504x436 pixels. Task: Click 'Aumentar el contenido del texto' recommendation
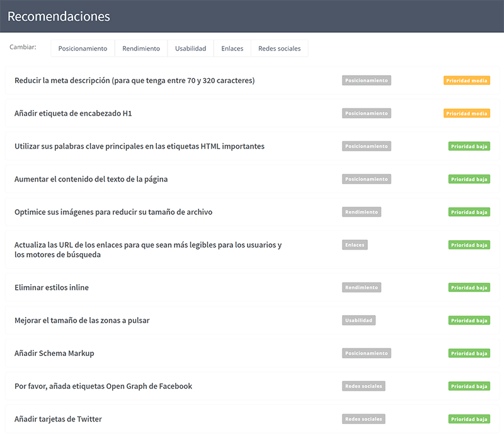tap(91, 179)
